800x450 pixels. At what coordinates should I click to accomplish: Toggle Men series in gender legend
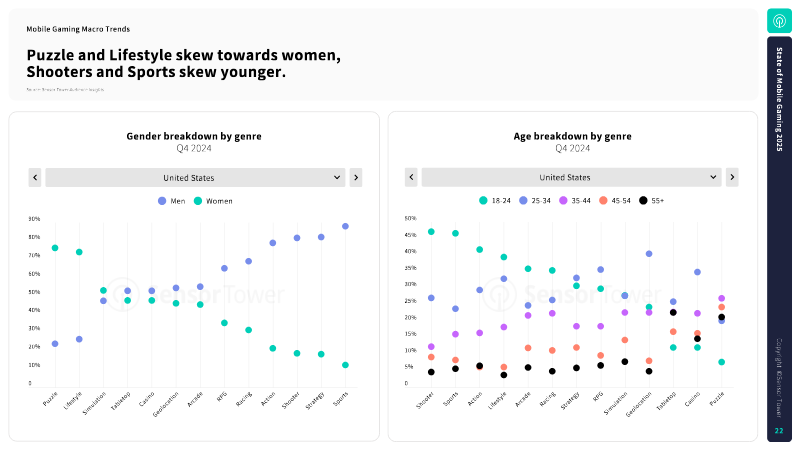pos(171,201)
